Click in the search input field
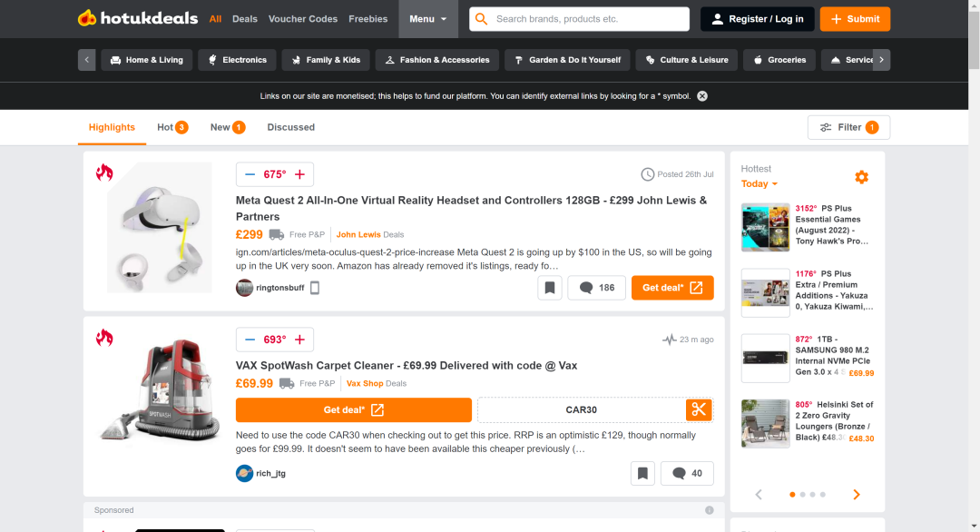 (589, 19)
